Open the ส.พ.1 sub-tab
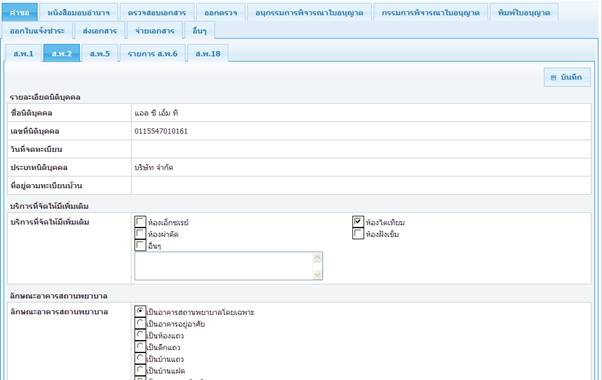The width and height of the screenshot is (602, 380). [23, 53]
